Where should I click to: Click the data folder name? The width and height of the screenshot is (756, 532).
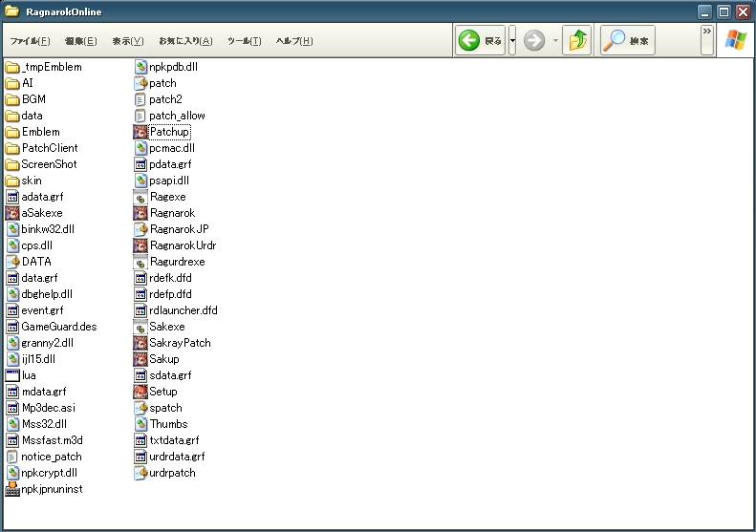tap(32, 116)
